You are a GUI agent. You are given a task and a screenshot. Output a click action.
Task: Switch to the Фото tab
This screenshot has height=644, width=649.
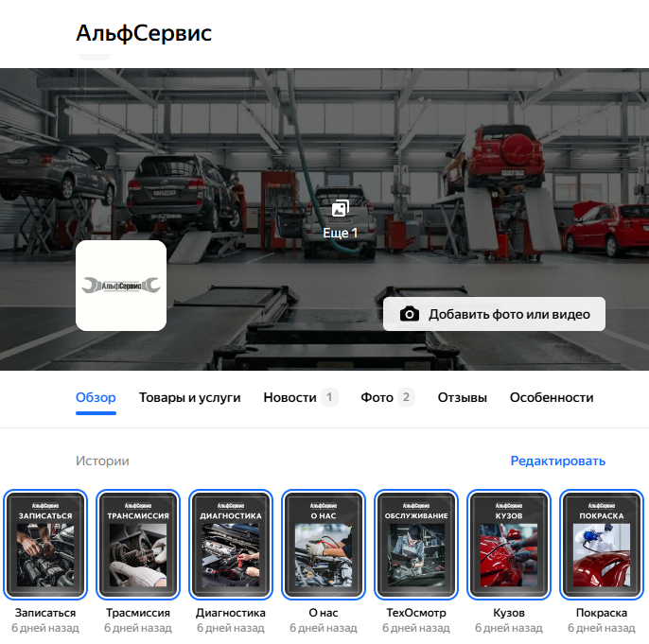point(388,397)
